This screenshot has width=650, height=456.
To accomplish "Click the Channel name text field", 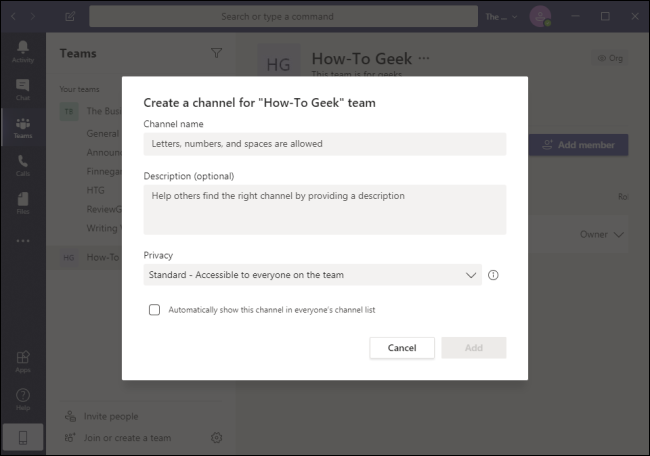I will click(324, 144).
